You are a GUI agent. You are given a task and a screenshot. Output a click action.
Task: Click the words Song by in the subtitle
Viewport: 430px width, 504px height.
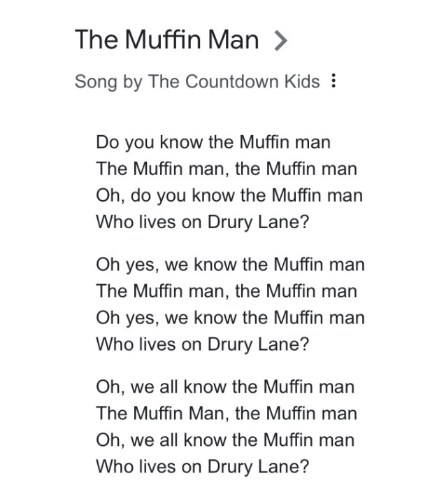tap(108, 82)
